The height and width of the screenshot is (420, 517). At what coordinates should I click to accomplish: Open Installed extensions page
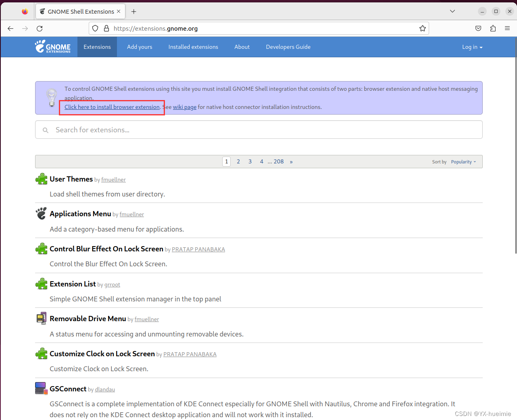click(193, 47)
